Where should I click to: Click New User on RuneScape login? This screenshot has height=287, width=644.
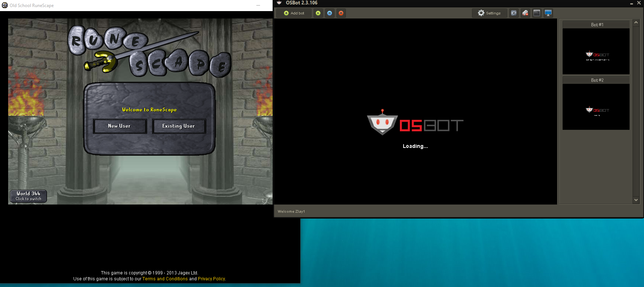[x=119, y=126]
